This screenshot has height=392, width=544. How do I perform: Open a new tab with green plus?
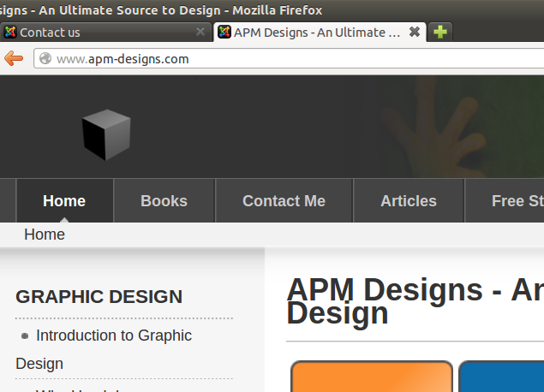point(440,33)
